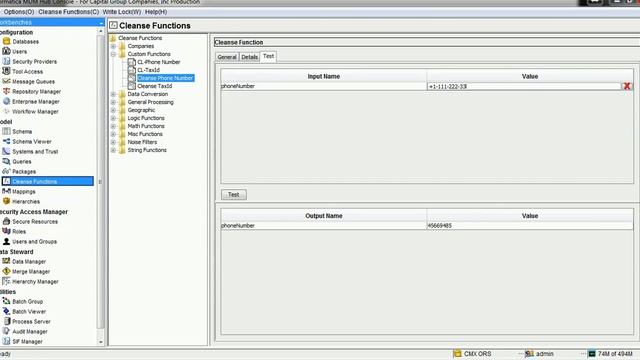The height and width of the screenshot is (360, 640).
Task: Open the Hierarchy Manager icon
Action: (7, 281)
